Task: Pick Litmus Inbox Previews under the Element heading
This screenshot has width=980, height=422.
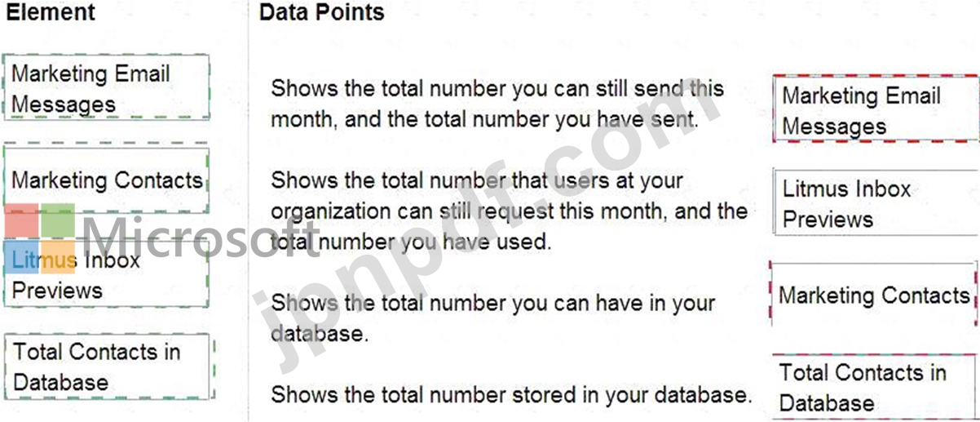Action: pyautogui.click(x=107, y=273)
